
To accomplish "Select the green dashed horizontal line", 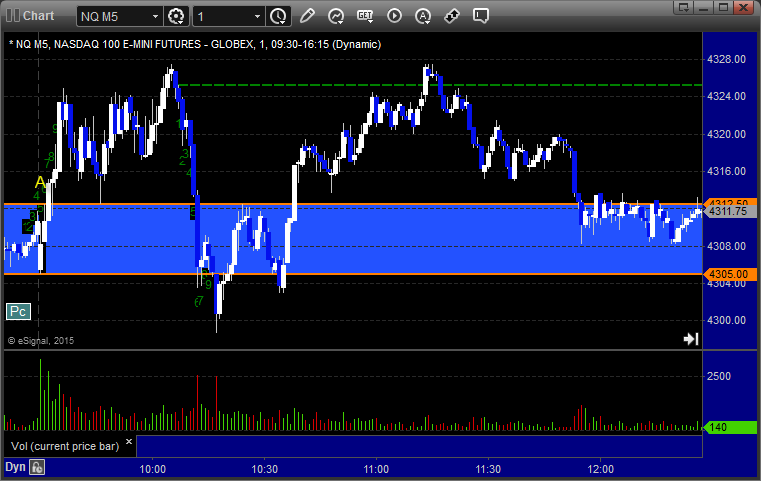I will (440, 85).
